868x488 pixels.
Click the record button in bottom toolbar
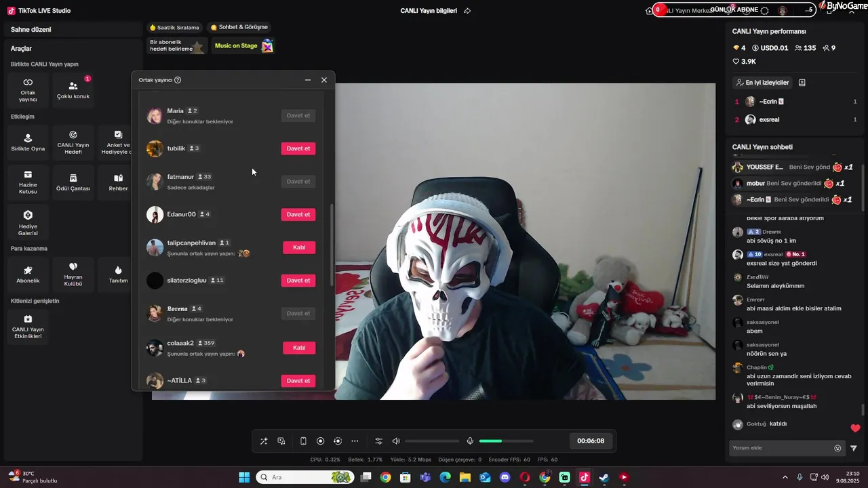pyautogui.click(x=321, y=441)
